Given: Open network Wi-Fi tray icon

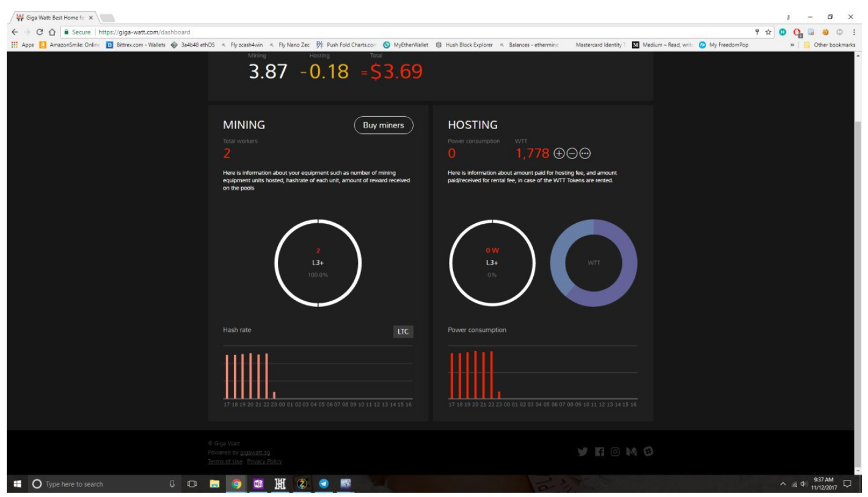Looking at the screenshot, I should 795,484.
